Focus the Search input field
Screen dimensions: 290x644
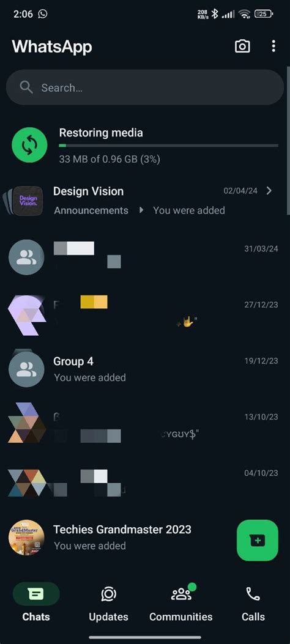click(x=145, y=87)
